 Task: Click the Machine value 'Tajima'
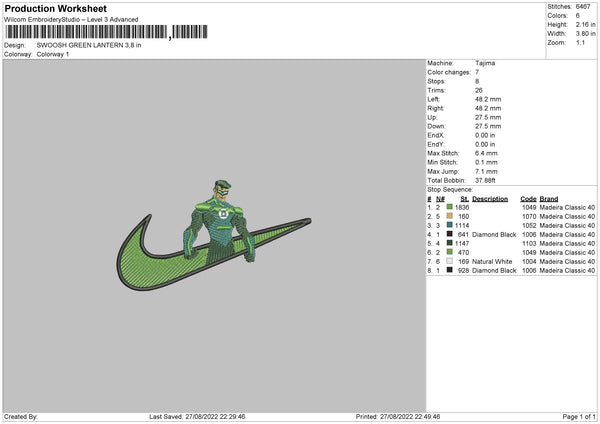tap(485, 63)
